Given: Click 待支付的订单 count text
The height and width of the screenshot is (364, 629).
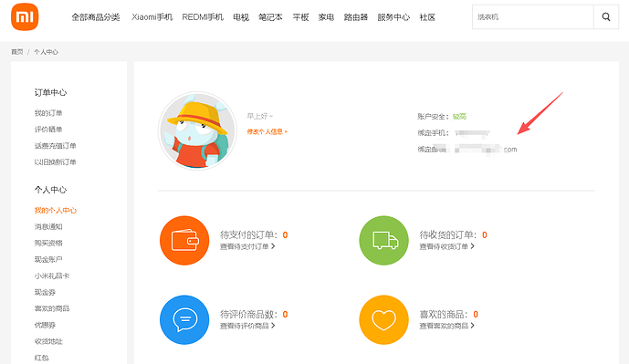Looking at the screenshot, I should pos(254,235).
